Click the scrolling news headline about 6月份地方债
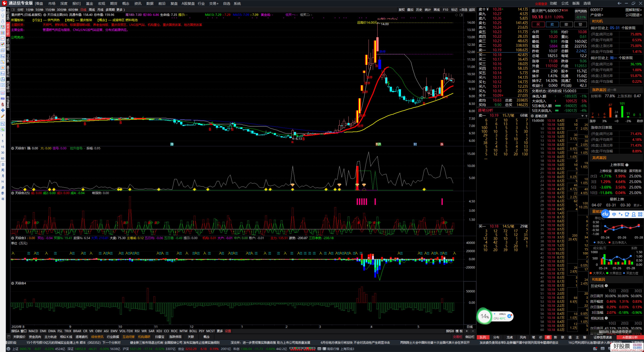The height and width of the screenshot is (352, 644). tap(355, 343)
